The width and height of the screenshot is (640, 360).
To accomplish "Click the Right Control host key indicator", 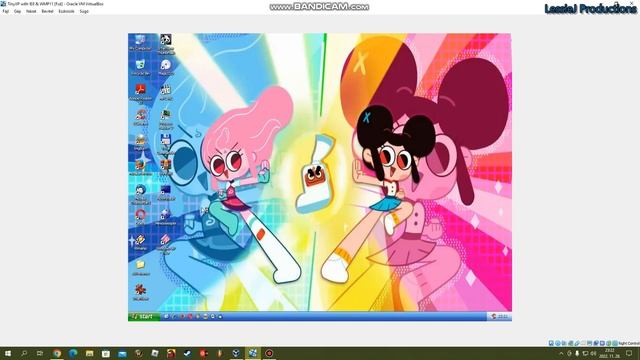I will [x=629, y=343].
